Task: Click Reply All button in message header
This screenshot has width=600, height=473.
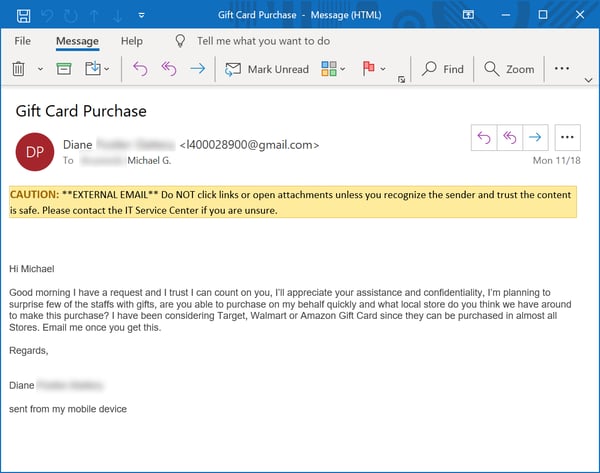Action: click(510, 138)
